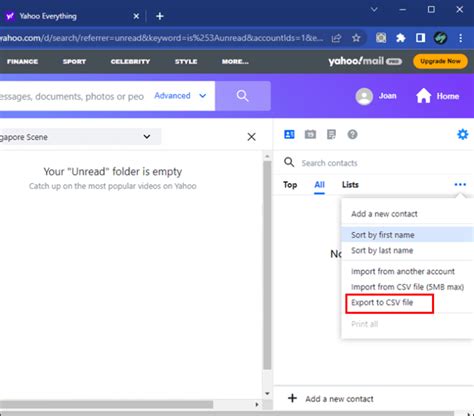Click the Upgrade Now button
Viewport: 474px width, 416px height.
point(440,61)
